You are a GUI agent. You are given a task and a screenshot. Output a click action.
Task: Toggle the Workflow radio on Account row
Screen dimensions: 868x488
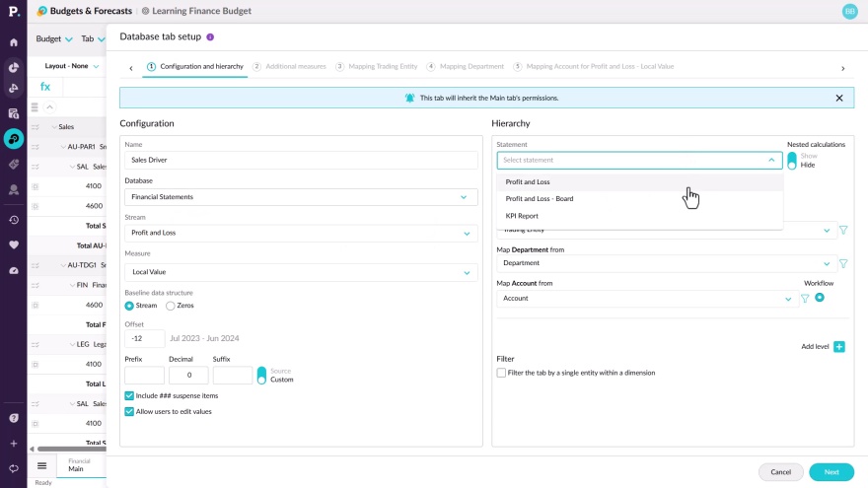(820, 298)
